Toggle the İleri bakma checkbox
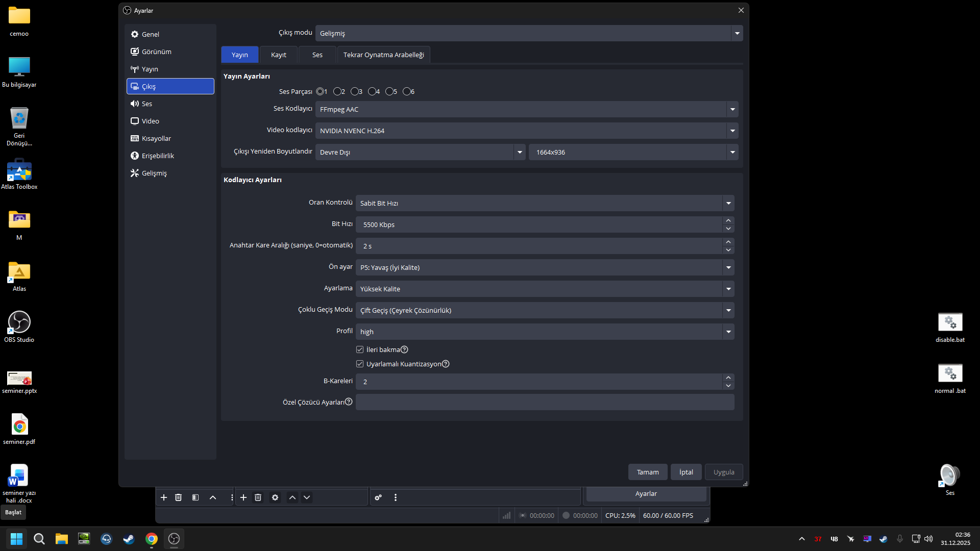 pos(360,349)
